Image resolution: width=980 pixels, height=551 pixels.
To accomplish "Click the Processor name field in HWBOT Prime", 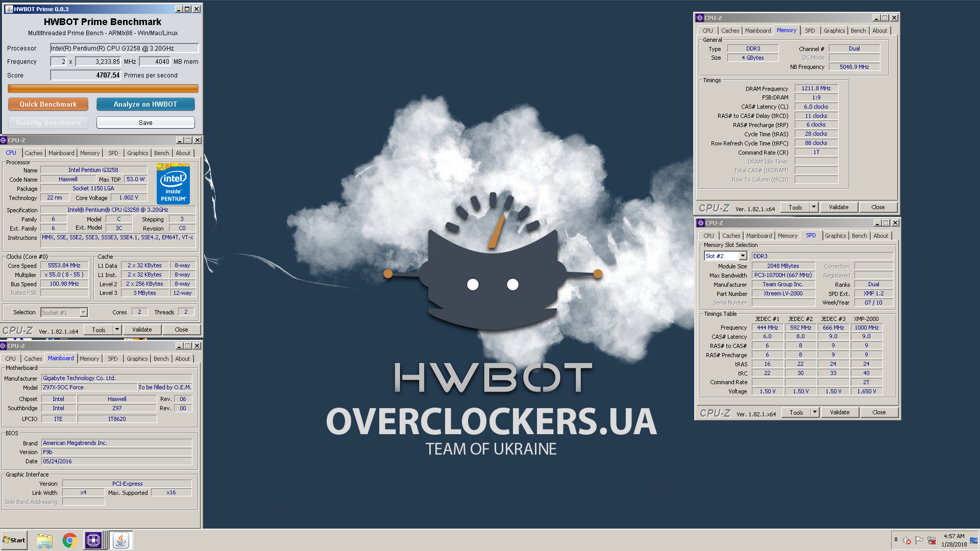I will tap(124, 48).
